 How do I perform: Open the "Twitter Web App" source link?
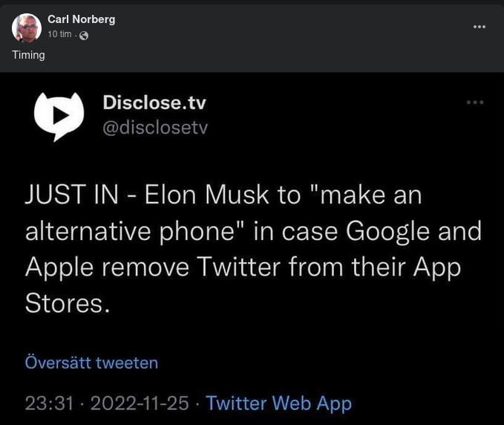(278, 403)
